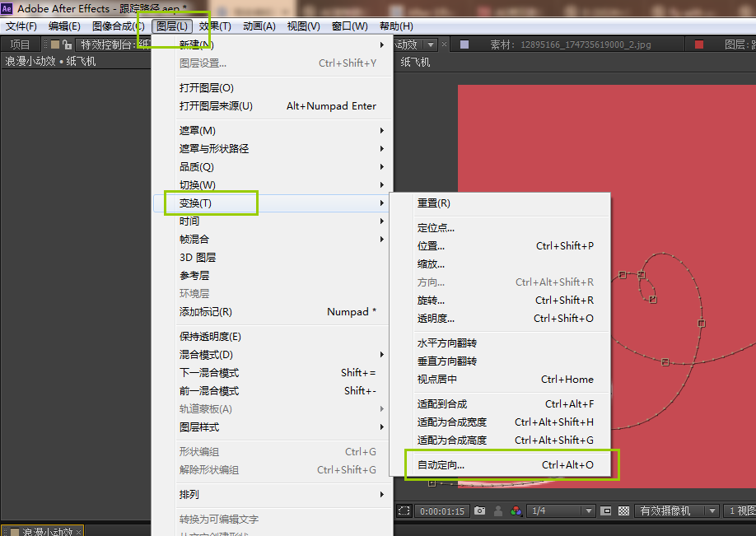This screenshot has height=536, width=756.
Task: Toggle 3D 图层 in the Layer menu
Action: coord(202,257)
